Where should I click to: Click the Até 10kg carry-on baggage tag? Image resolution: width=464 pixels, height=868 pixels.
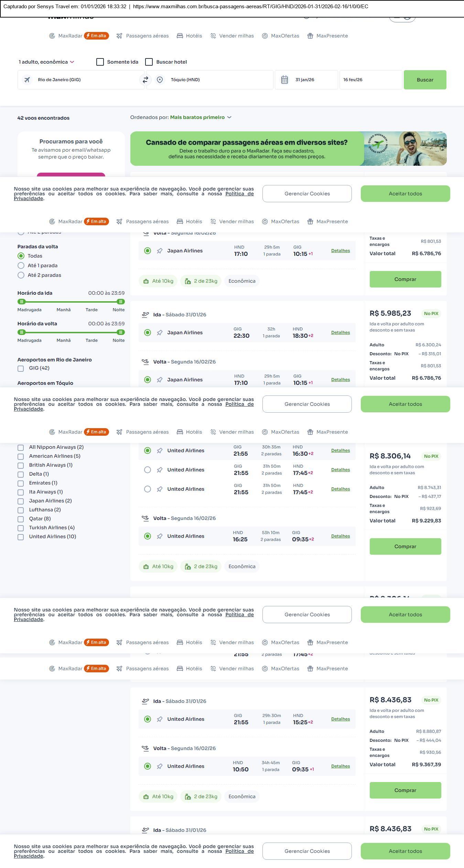158,281
